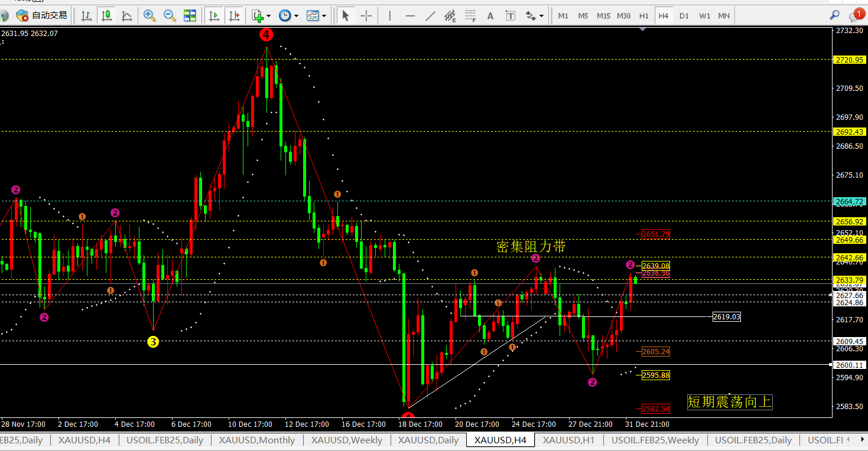The height and width of the screenshot is (451, 868).
Task: Open the XAUUSD,Monthly chart tab
Action: [257, 440]
